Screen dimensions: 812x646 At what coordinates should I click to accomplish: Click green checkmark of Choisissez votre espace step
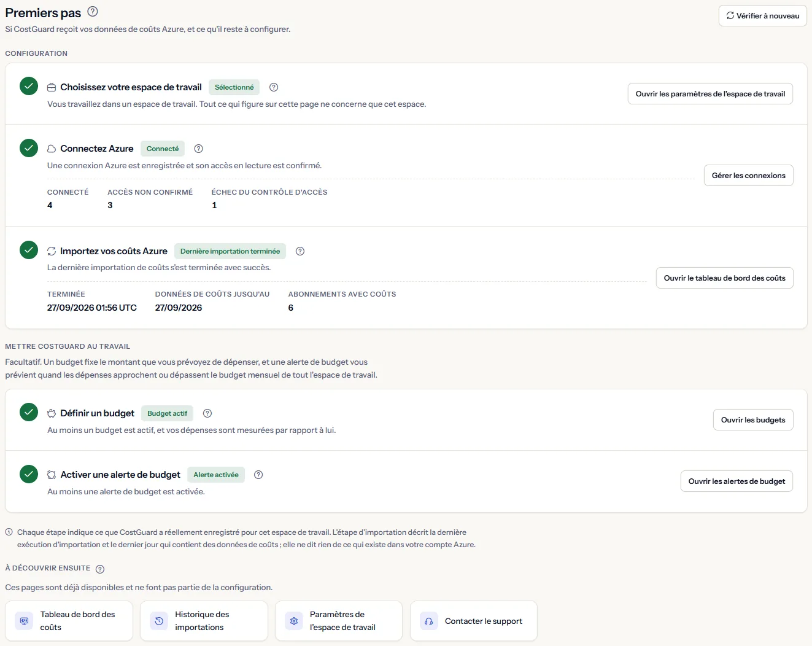click(29, 86)
